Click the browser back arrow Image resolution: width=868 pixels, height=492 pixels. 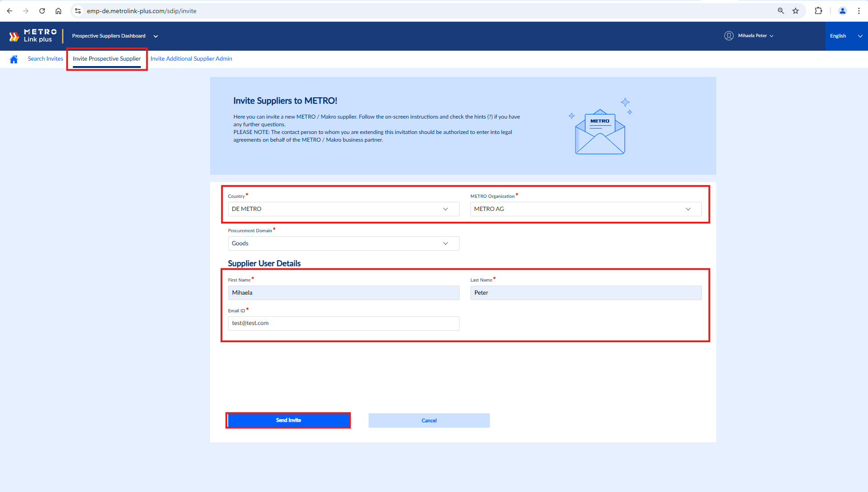[x=10, y=11]
